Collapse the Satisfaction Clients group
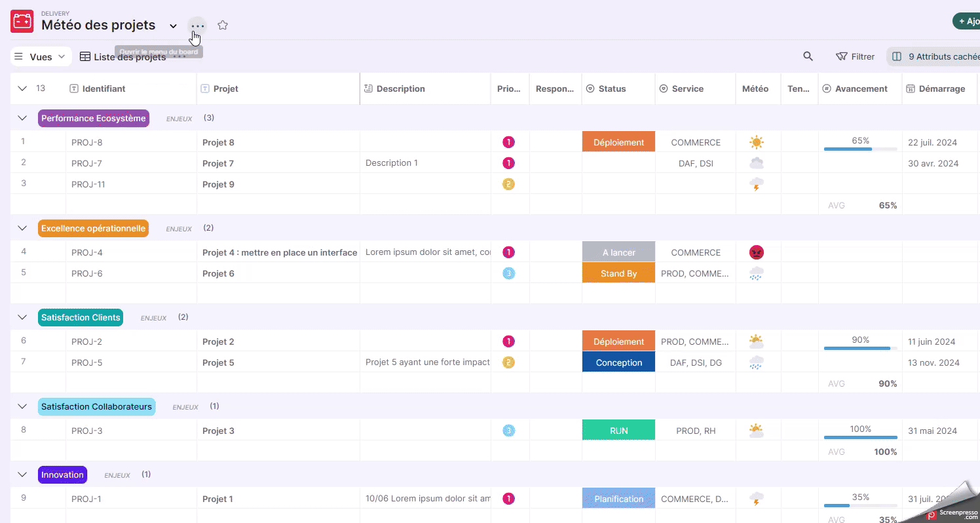The height and width of the screenshot is (523, 980). point(22,317)
